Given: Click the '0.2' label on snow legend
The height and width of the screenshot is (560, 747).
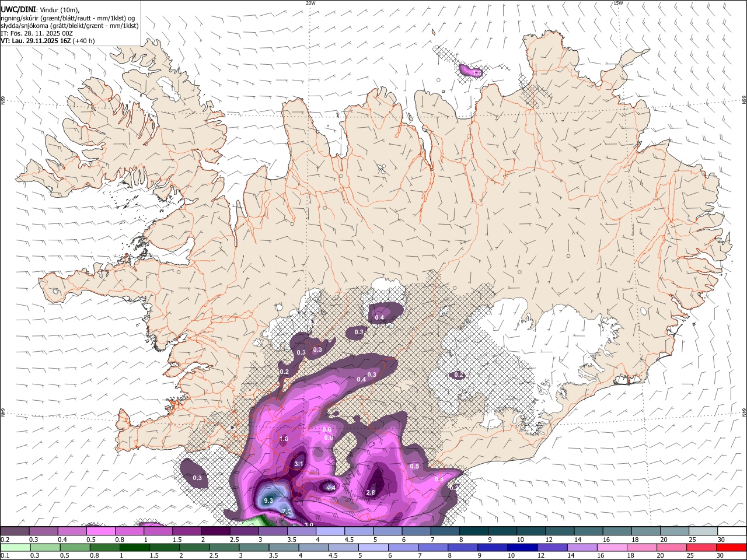Looking at the screenshot, I should [5, 540].
